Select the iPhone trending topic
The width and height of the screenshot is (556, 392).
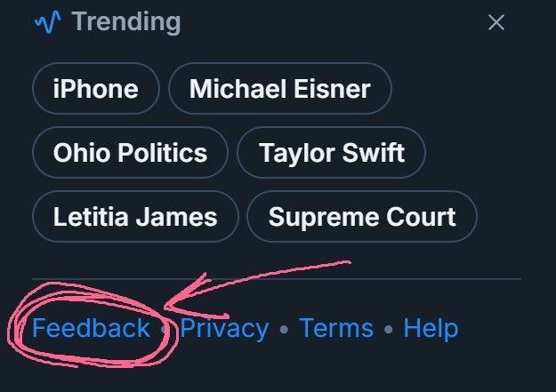pos(95,89)
